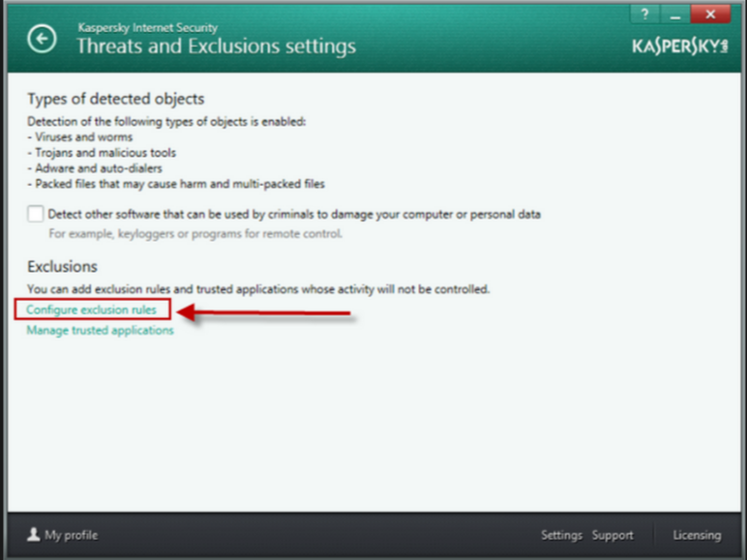Click the 'Packed files that may cause harm' line

tap(176, 185)
